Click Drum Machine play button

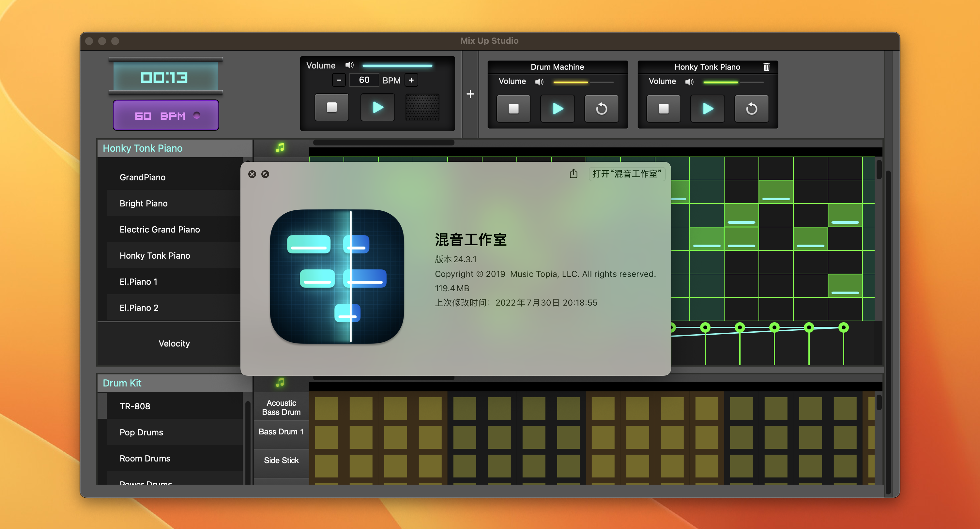(x=557, y=109)
